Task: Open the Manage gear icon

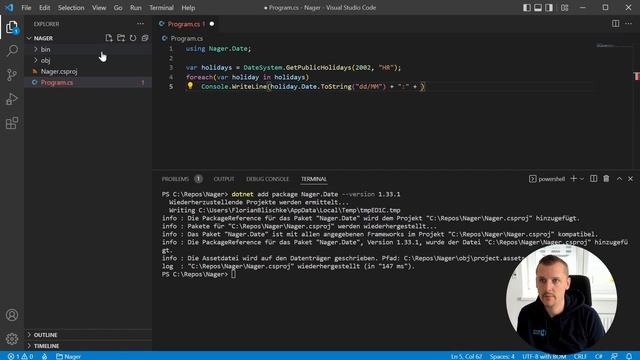Action: [12, 339]
